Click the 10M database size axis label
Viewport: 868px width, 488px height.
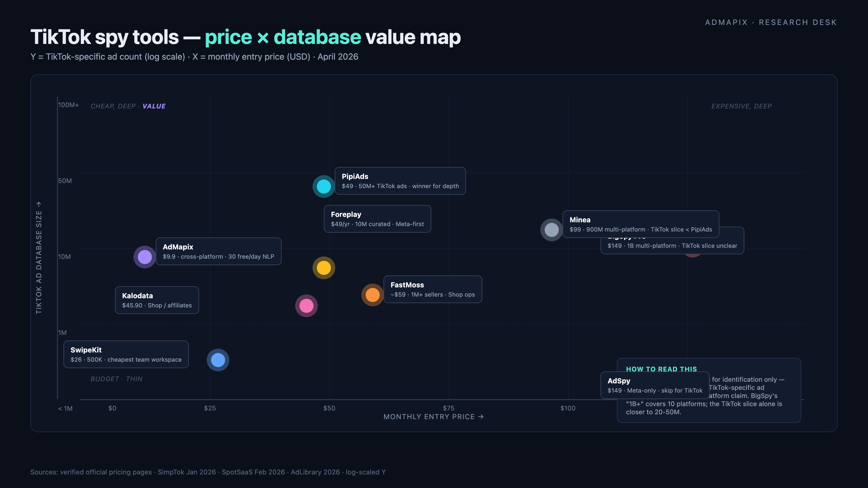(64, 257)
